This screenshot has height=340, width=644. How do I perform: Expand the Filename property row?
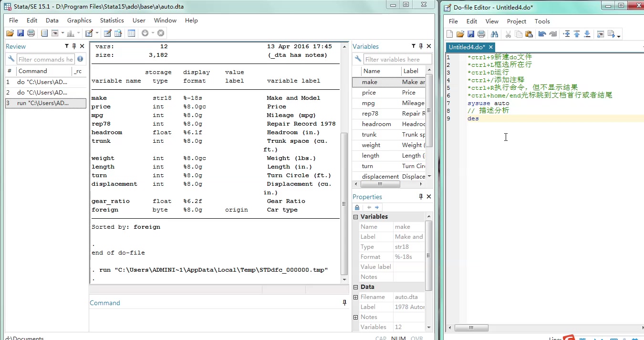355,297
